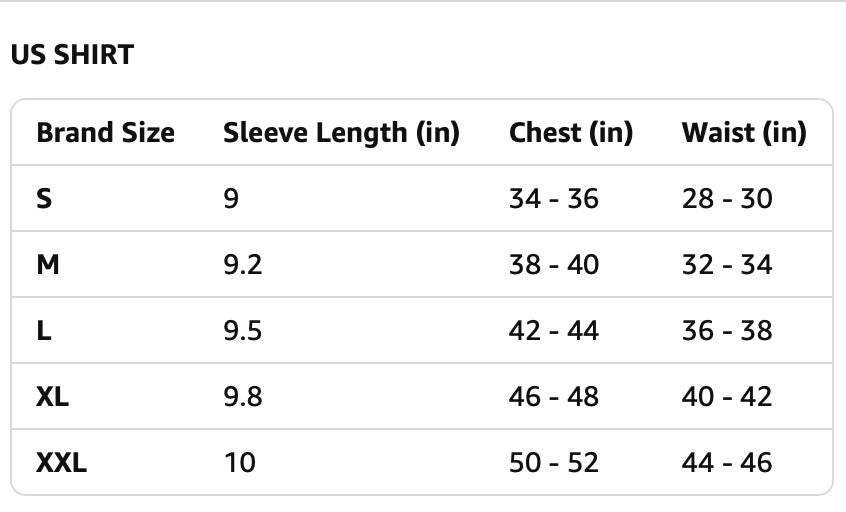This screenshot has height=512, width=846.
Task: Click waist measurement 32 - 34
Action: (x=727, y=265)
